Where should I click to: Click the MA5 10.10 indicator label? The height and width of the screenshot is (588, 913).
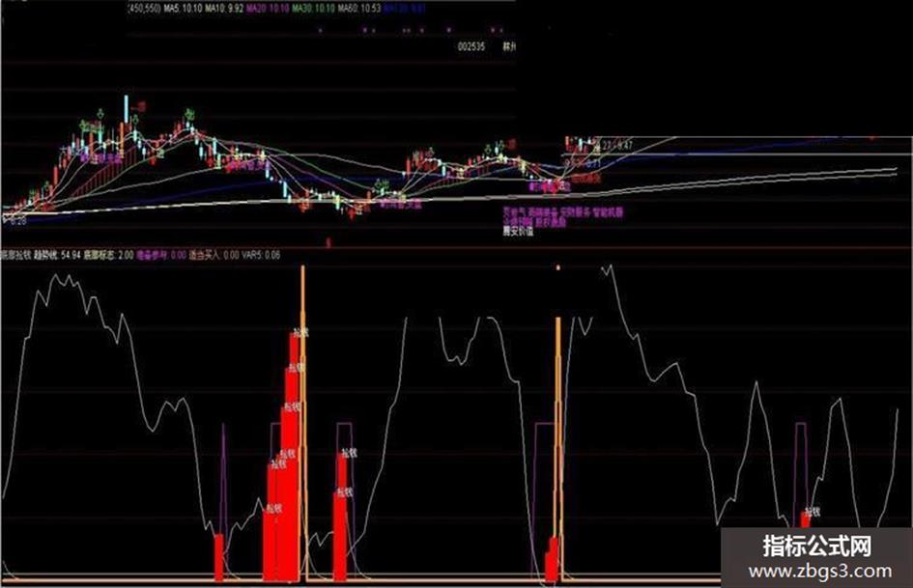(x=183, y=9)
